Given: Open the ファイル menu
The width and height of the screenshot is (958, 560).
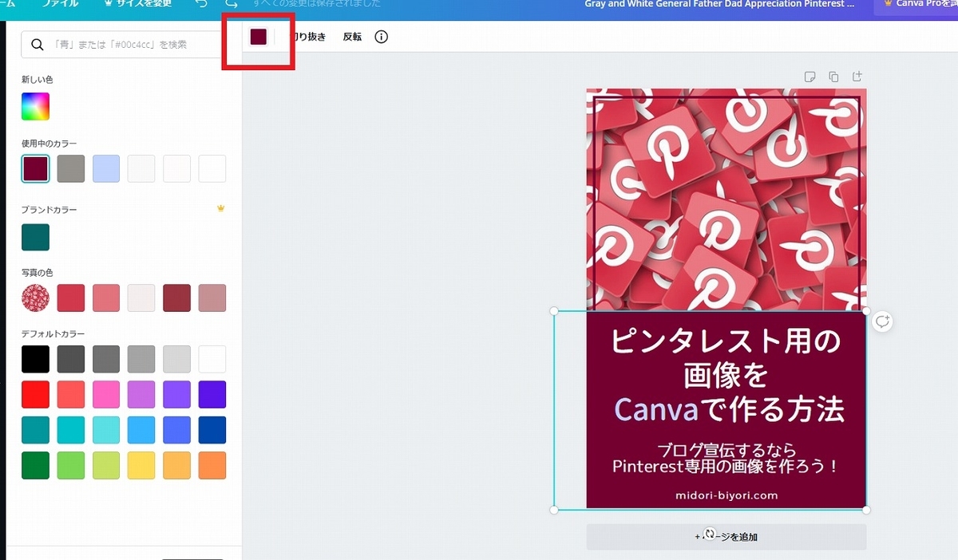Looking at the screenshot, I should click(59, 4).
